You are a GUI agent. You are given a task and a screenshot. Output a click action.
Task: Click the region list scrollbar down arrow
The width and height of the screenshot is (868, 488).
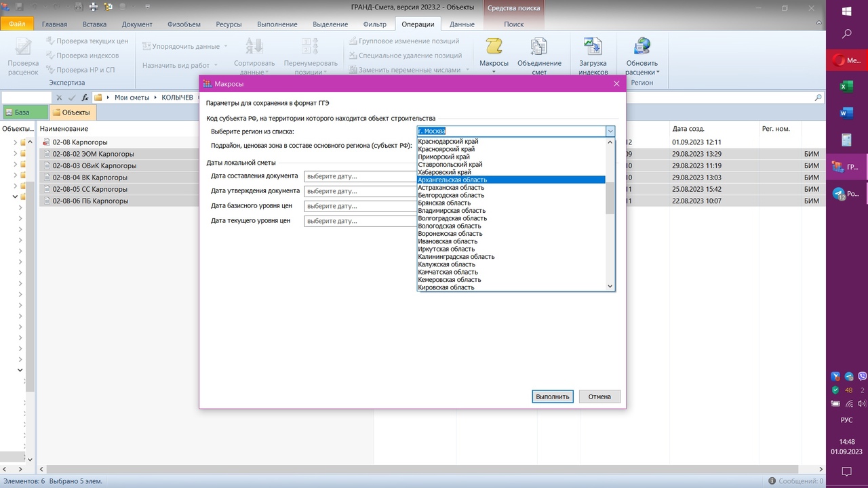coord(610,287)
